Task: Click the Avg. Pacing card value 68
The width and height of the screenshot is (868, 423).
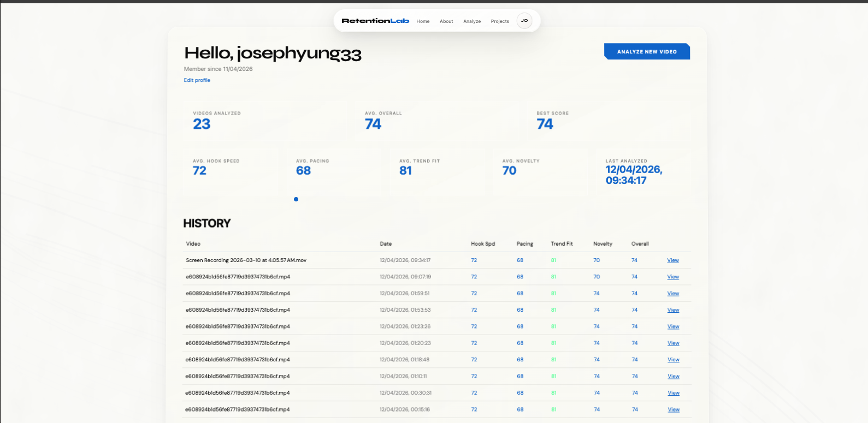Action: tap(303, 170)
